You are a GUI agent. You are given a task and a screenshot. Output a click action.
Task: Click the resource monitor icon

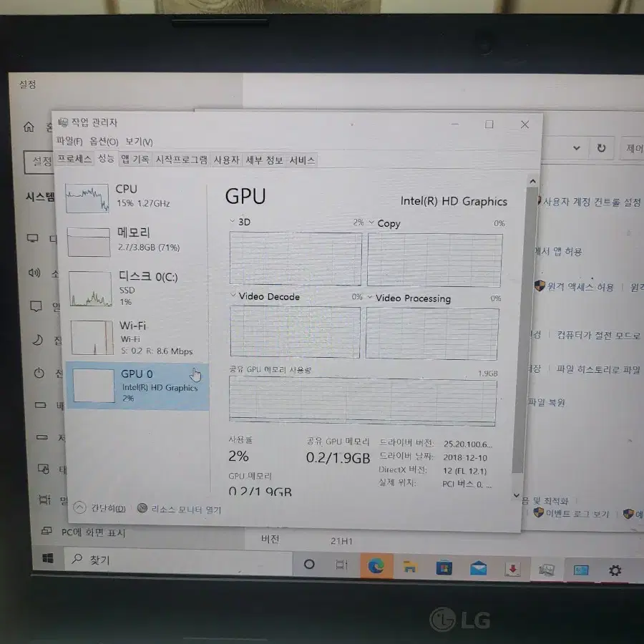[x=142, y=509]
